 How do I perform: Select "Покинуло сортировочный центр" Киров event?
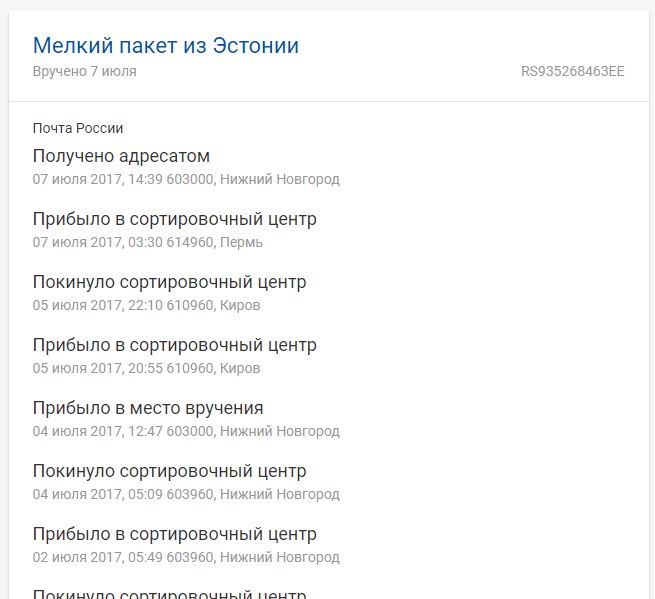tap(170, 282)
